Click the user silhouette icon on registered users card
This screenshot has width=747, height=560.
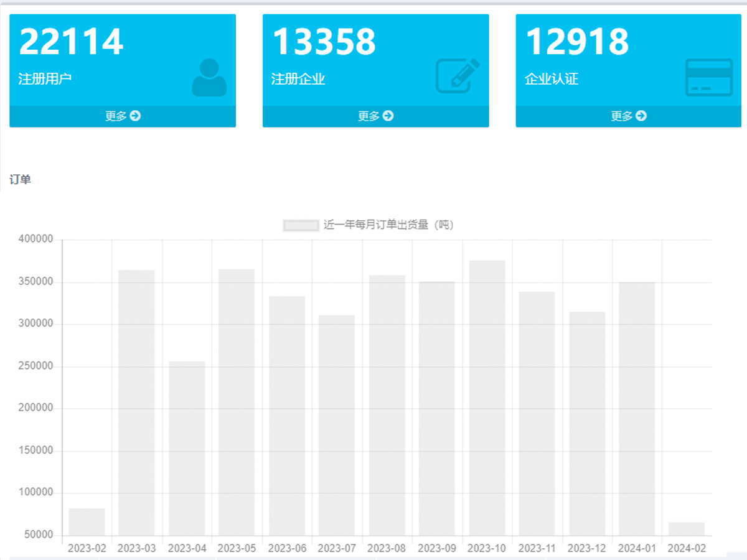click(209, 78)
